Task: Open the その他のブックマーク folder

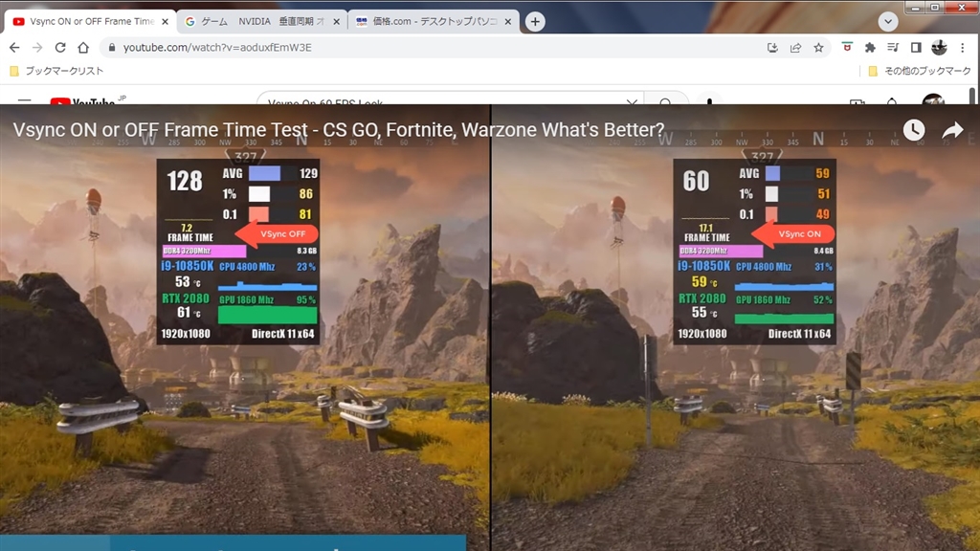Action: click(920, 71)
